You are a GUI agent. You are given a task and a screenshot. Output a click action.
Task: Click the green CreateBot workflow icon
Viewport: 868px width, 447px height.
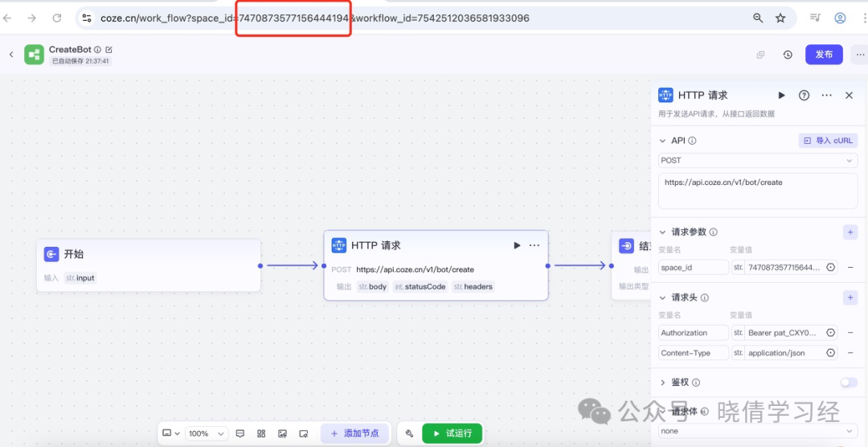tap(35, 55)
